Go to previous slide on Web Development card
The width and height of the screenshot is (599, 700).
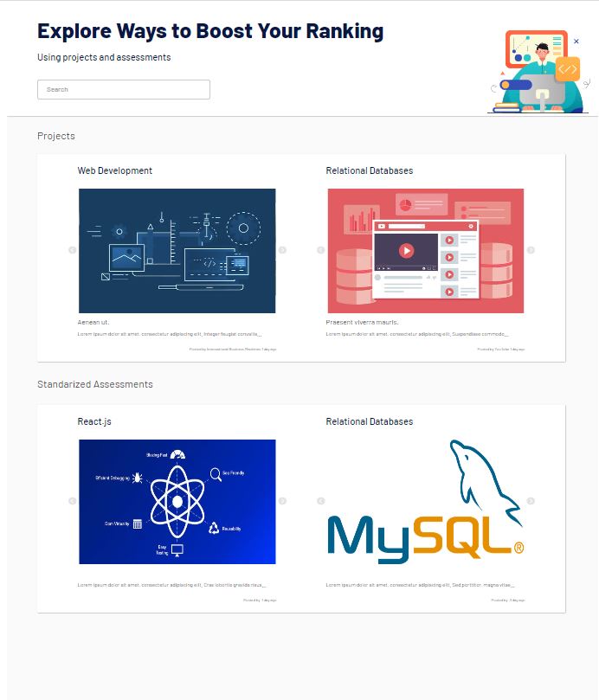pos(73,250)
